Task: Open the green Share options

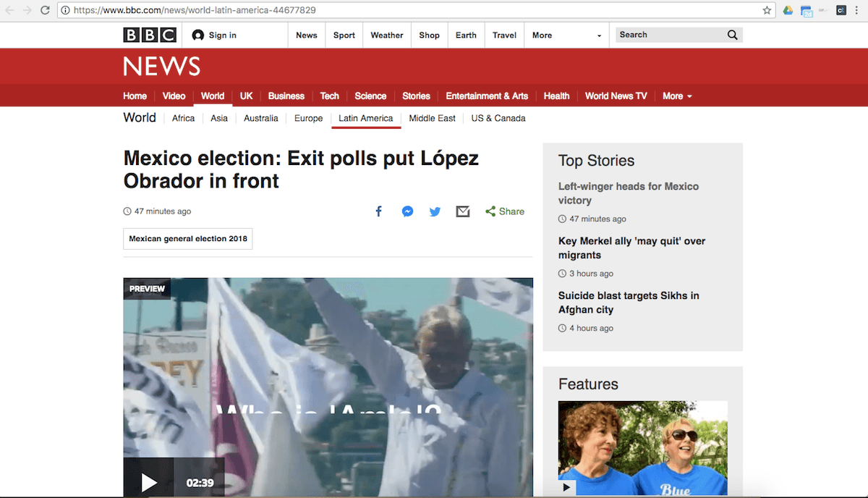Action: [x=505, y=211]
